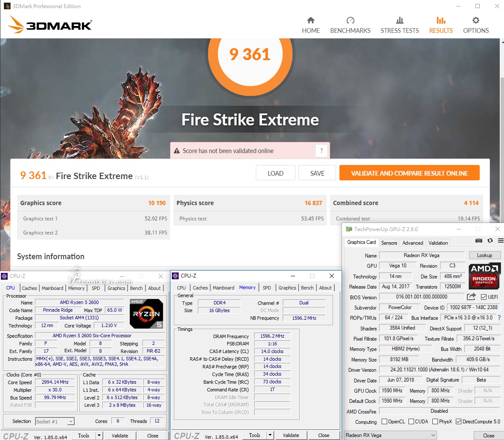Viewport: 504px width, 440px height.
Task: Click Validate in CPU-Z CPU window
Action: coord(120,435)
